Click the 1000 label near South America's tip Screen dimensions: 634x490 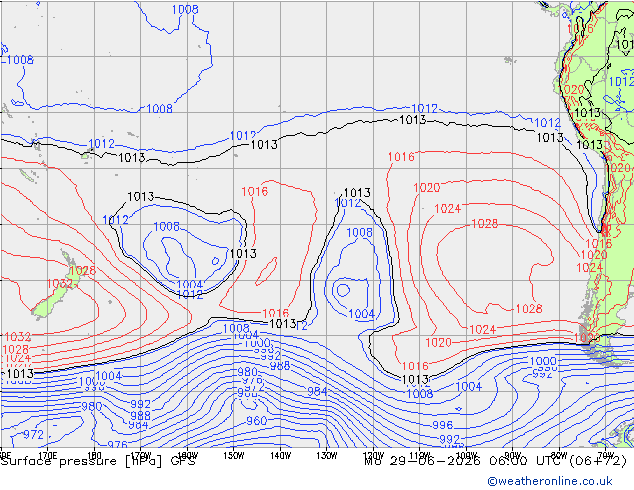[x=543, y=361]
